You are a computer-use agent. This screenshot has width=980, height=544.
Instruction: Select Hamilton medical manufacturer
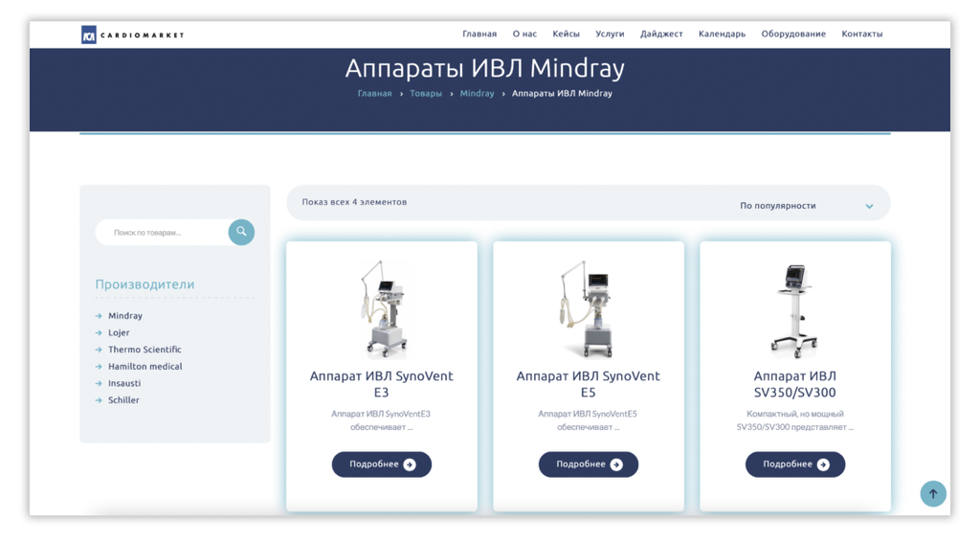pos(145,367)
